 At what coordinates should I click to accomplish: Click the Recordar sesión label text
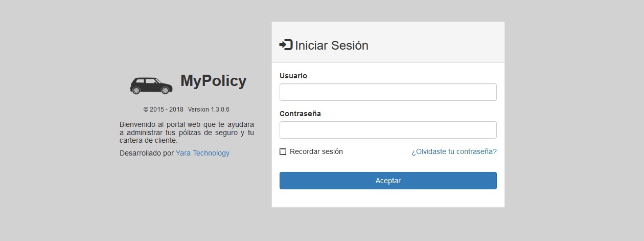(x=316, y=151)
